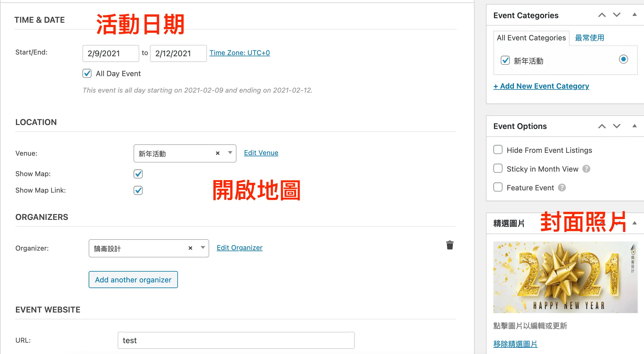644x354 pixels.
Task: Uncheck the Show Map checkbox
Action: click(x=138, y=174)
